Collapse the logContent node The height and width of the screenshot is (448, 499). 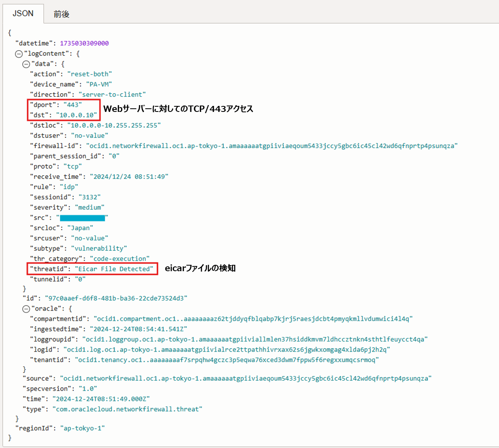(x=19, y=54)
